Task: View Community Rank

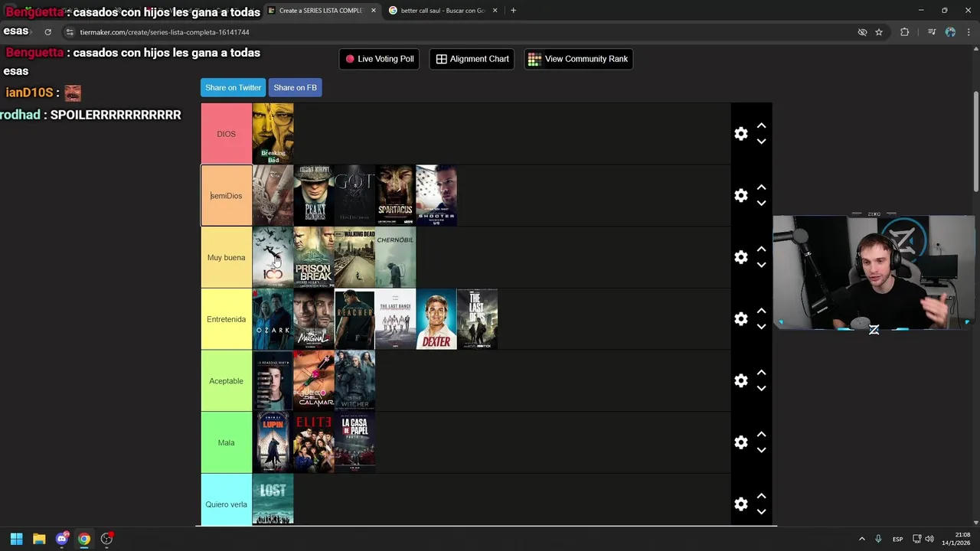Action: coord(578,59)
